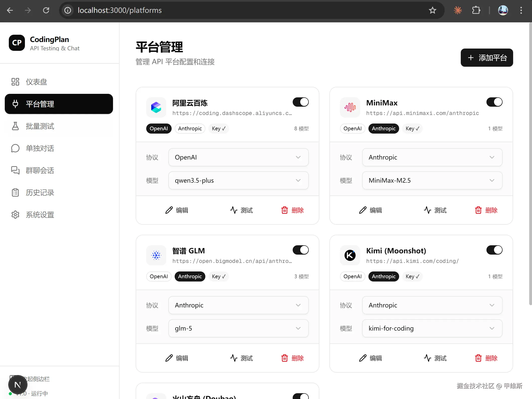Screen dimensions: 532x399
Task: Reload the page with the refresh icon
Action: tap(46, 10)
